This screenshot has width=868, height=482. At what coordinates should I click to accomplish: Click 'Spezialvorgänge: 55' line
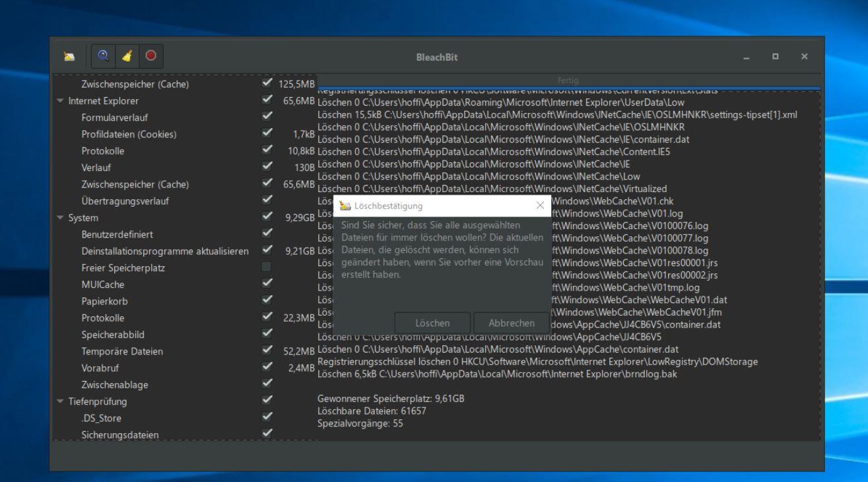(360, 423)
